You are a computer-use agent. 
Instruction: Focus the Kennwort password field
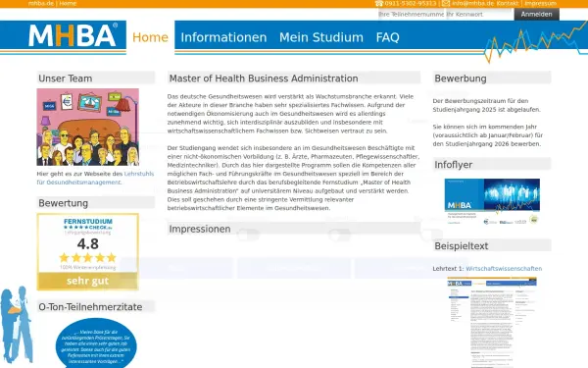(x=479, y=15)
